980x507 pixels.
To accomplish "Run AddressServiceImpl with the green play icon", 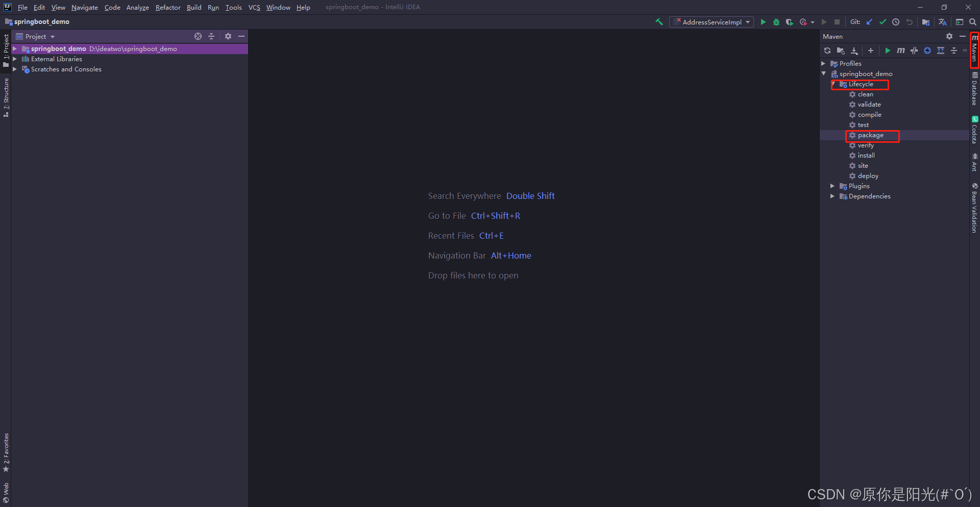I will click(763, 22).
